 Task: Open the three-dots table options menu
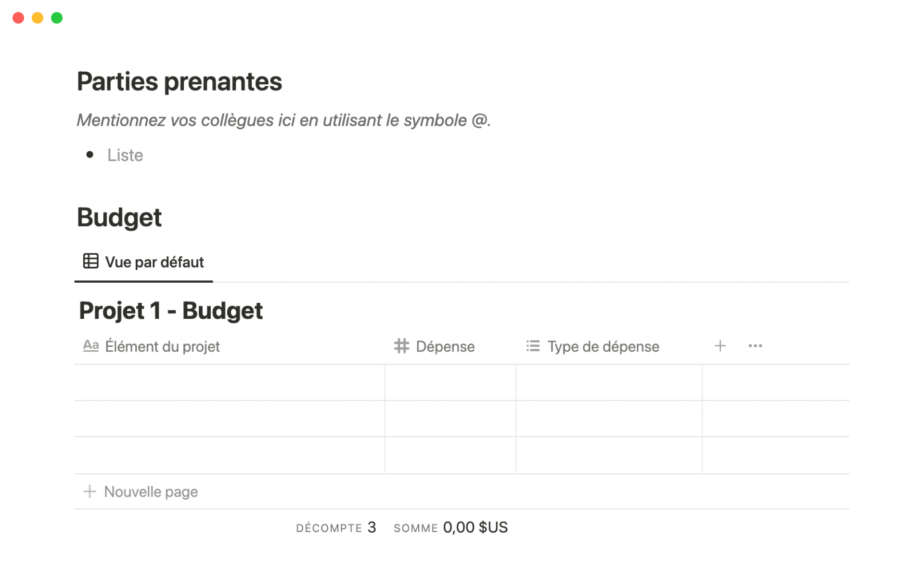click(755, 346)
